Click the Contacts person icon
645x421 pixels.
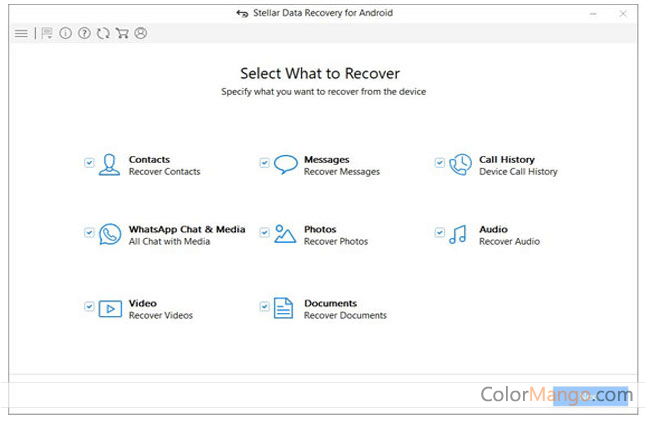click(109, 165)
